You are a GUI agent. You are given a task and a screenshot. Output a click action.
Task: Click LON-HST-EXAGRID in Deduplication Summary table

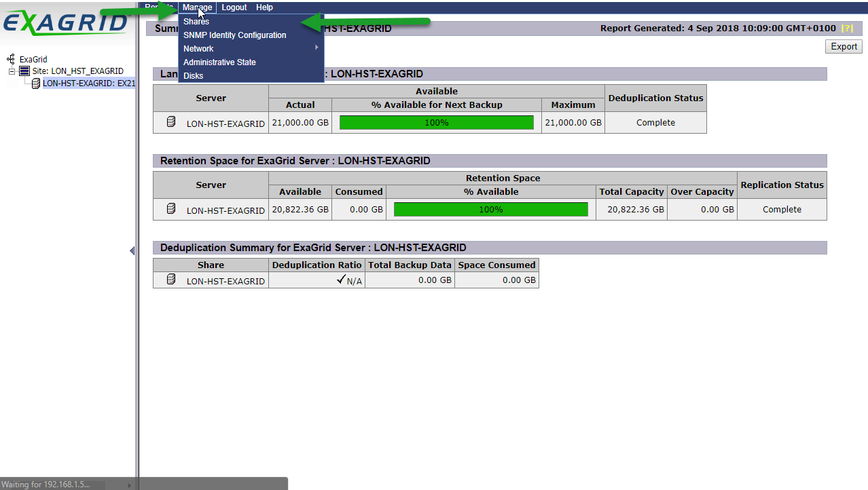225,281
